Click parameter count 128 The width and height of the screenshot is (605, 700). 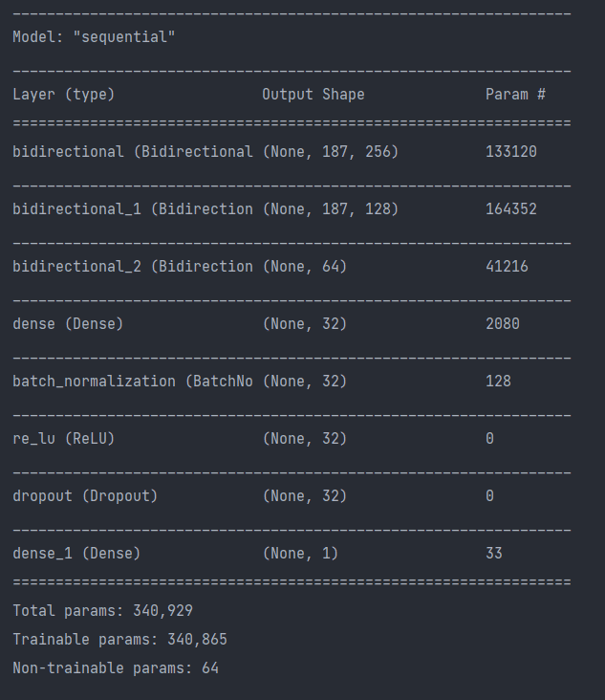pos(498,382)
